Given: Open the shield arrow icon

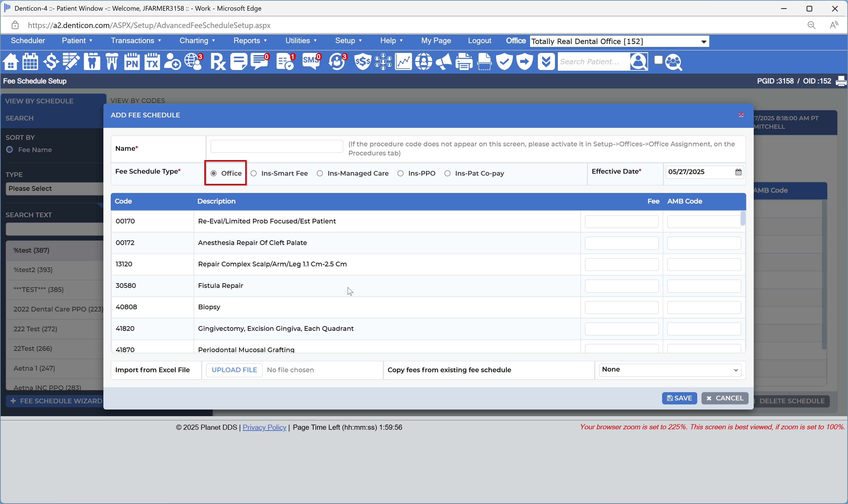Looking at the screenshot, I should point(525,62).
